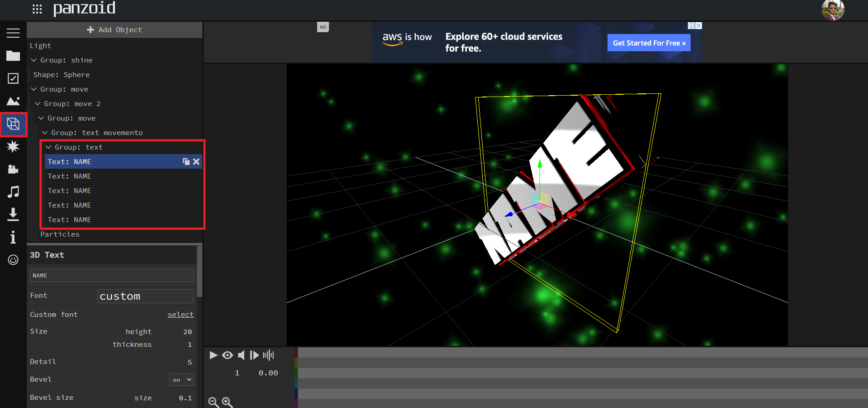Select the Particles item in object list
The image size is (868, 408).
click(x=60, y=234)
